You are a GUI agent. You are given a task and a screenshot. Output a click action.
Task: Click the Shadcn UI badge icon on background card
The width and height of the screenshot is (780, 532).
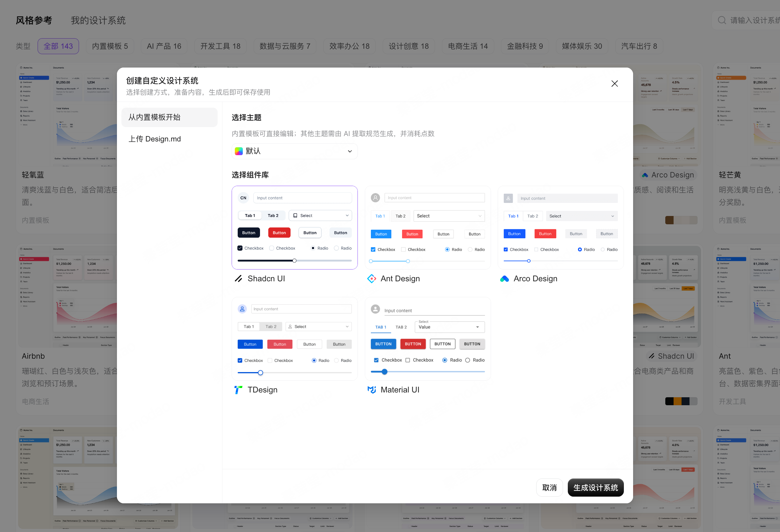[x=652, y=356]
